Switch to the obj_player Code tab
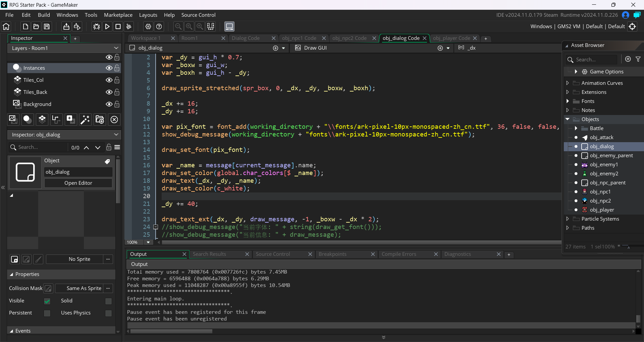Viewport: 644px width, 342px height. [451, 38]
